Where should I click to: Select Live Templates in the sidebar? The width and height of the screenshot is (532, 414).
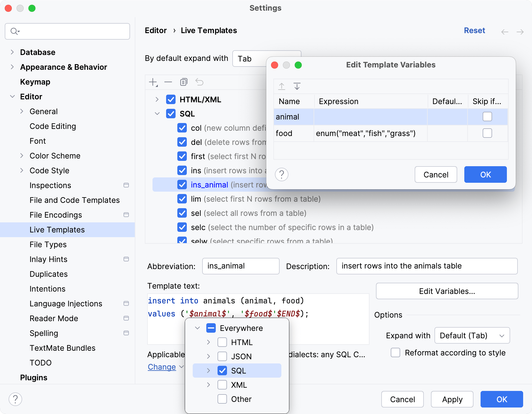point(57,230)
